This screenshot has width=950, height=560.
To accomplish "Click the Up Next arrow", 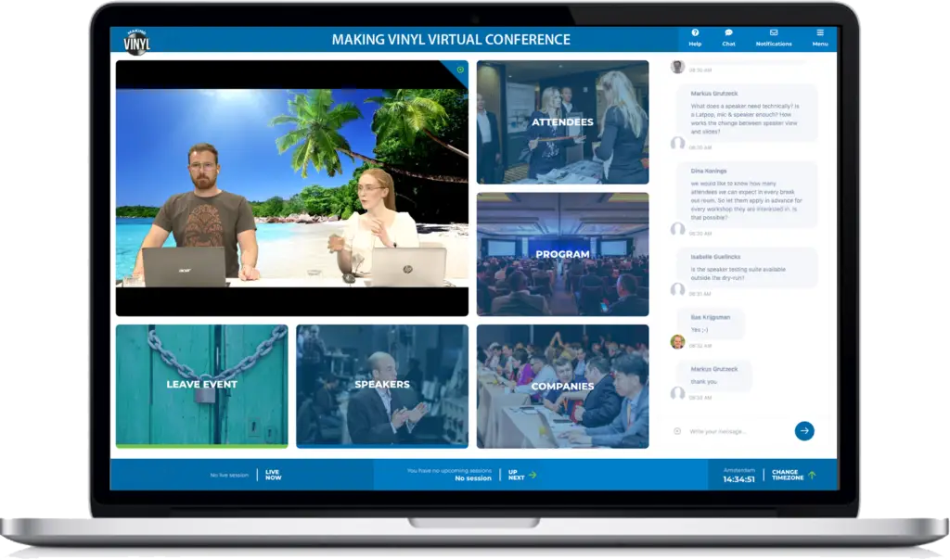I will coord(532,475).
